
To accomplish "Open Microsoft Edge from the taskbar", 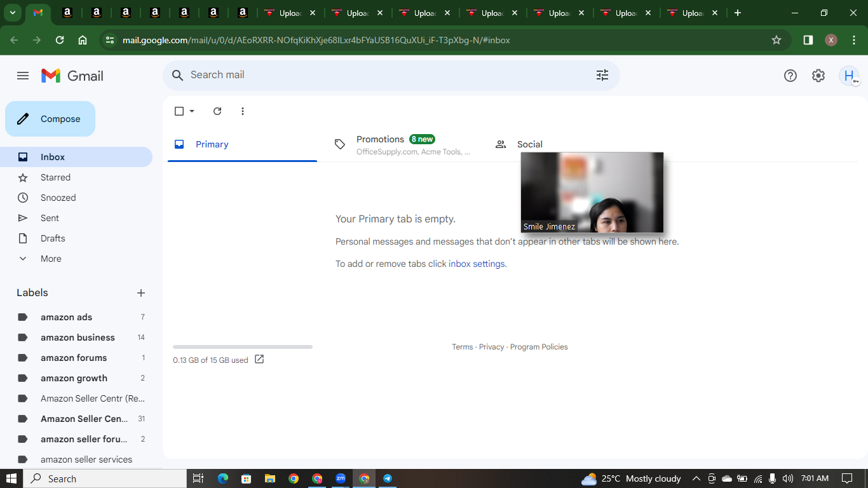I will [x=222, y=478].
